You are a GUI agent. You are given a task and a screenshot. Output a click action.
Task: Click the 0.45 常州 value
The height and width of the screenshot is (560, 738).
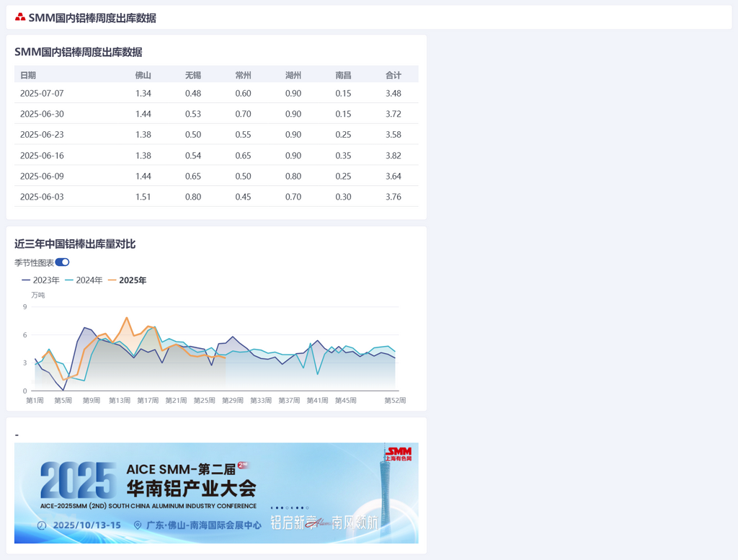coord(244,197)
